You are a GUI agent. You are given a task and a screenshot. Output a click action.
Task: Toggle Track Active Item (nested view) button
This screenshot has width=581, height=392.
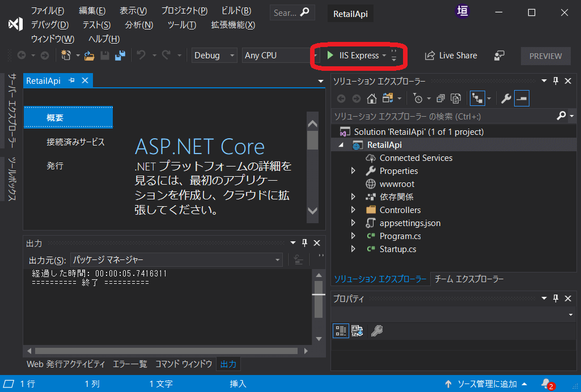tap(477, 99)
